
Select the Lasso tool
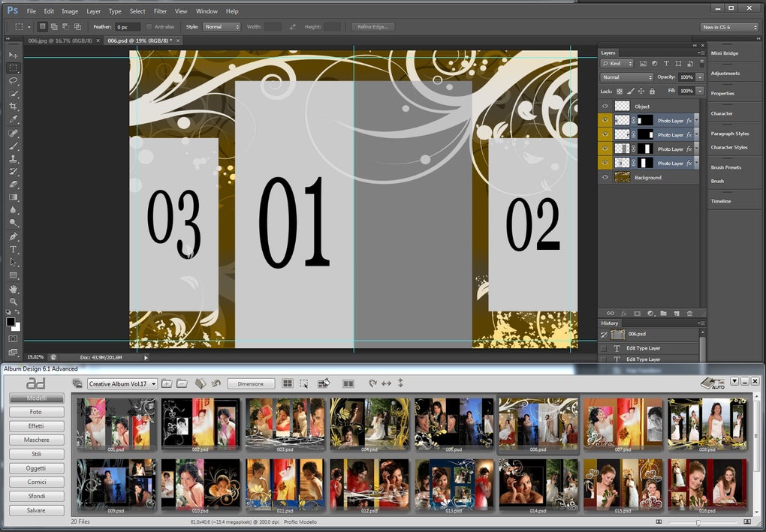[14, 80]
